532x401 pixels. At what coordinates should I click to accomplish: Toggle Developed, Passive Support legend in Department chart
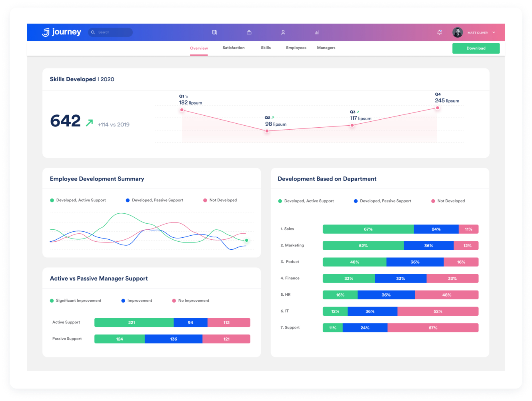pos(382,201)
